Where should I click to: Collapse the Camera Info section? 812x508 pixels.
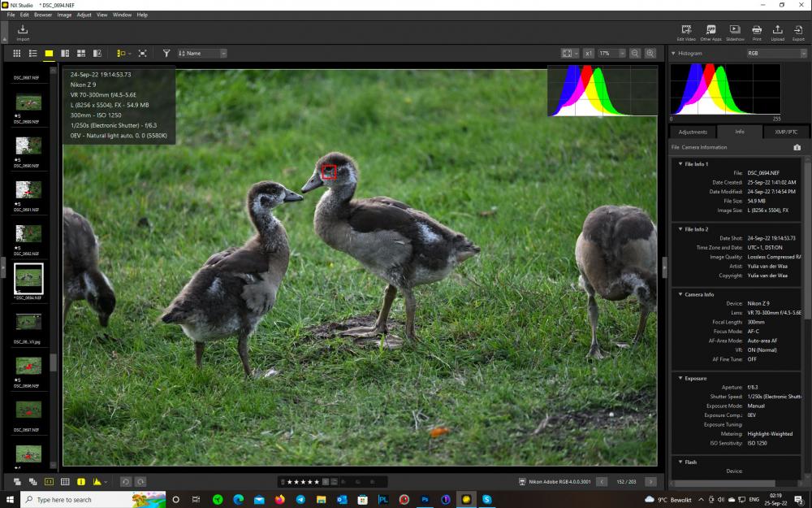point(680,294)
